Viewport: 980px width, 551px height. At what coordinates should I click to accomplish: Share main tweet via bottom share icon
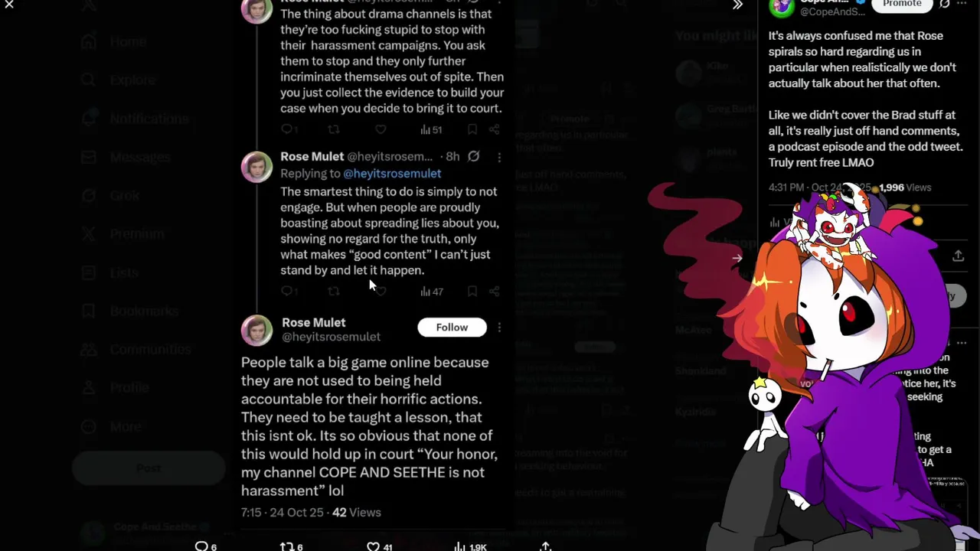click(x=545, y=546)
